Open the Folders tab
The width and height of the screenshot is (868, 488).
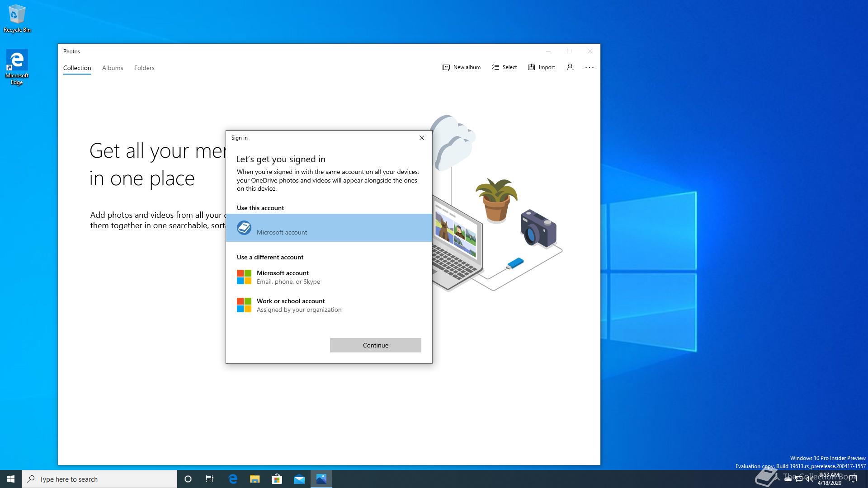pos(144,68)
